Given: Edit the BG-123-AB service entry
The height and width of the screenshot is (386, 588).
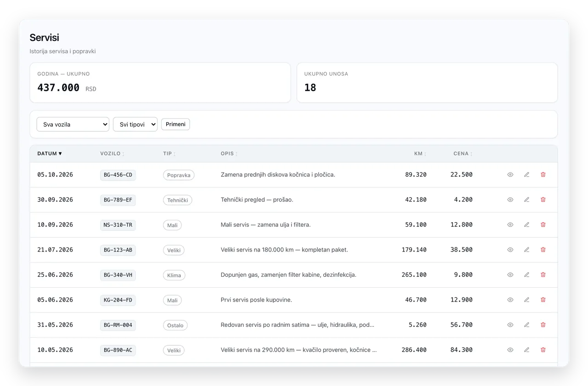Looking at the screenshot, I should click(x=526, y=250).
